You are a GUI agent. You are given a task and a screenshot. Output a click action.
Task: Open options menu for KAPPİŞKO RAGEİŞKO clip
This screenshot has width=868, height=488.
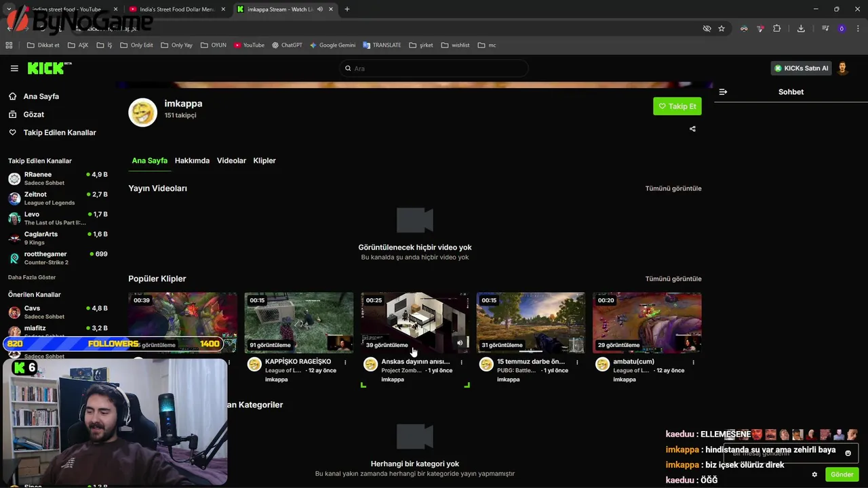point(345,363)
